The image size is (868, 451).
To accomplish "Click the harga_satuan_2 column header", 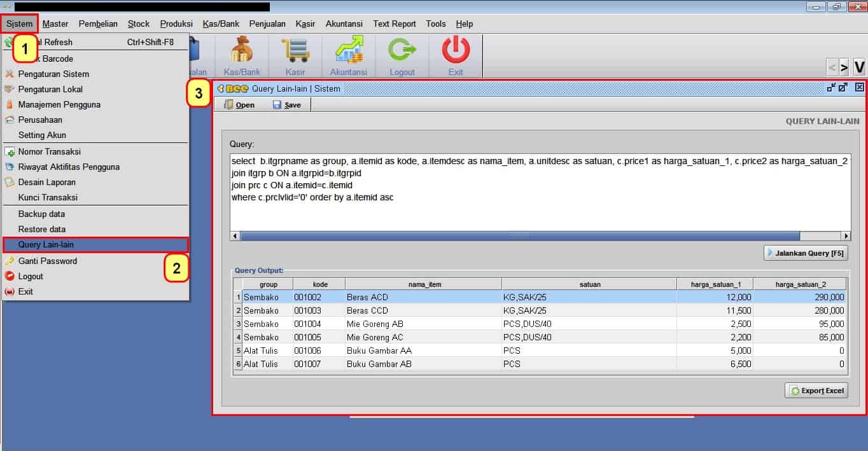I will click(x=800, y=284).
